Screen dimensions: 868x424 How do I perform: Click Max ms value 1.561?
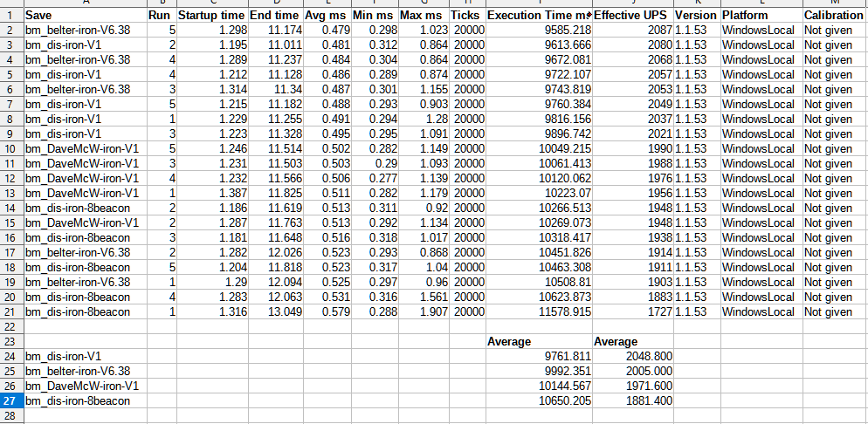coord(424,297)
